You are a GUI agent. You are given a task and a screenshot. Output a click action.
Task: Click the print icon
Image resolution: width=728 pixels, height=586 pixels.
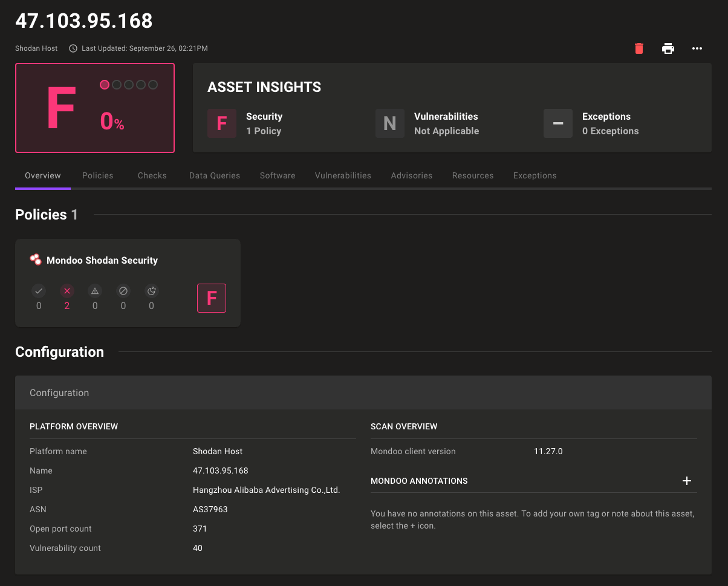[668, 48]
